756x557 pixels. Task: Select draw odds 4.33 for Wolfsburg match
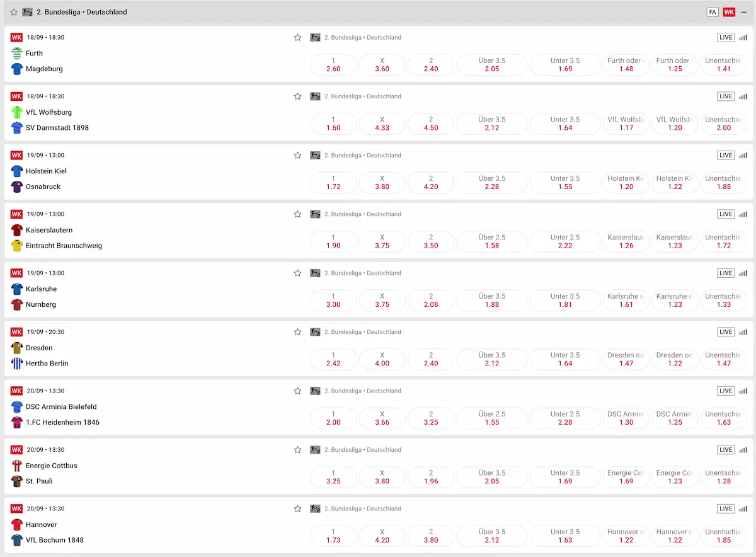382,123
